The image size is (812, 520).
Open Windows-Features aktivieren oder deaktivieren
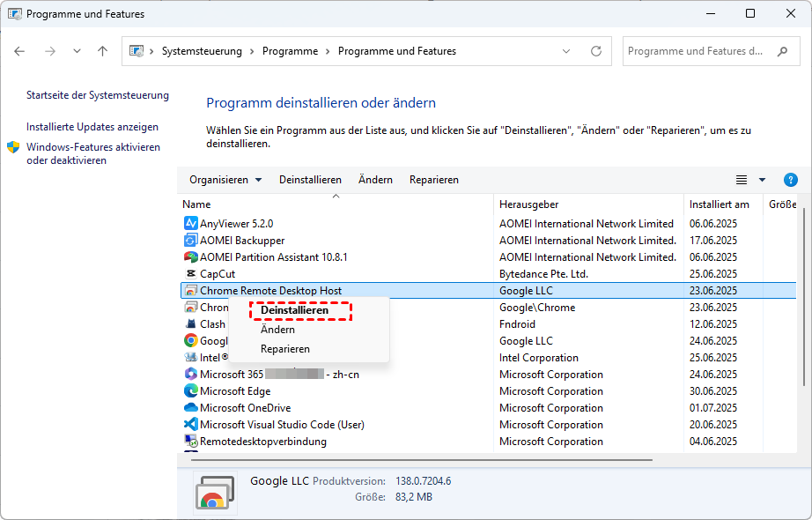point(92,153)
